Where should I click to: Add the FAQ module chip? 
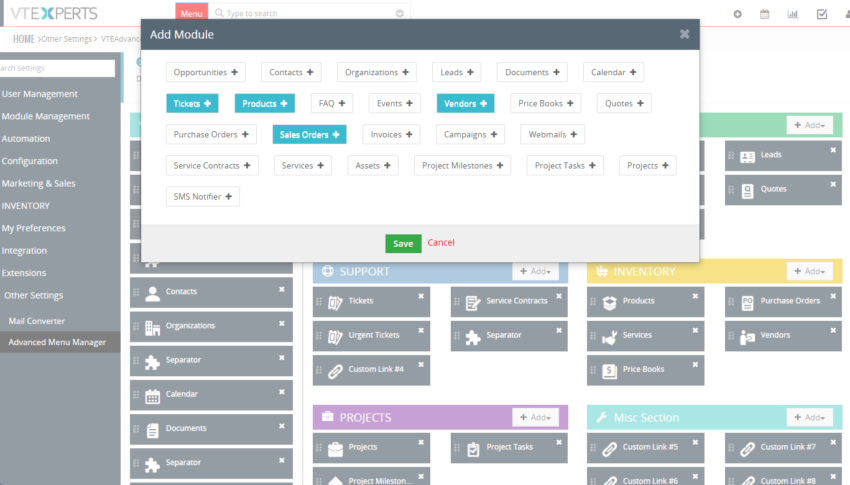click(x=332, y=104)
